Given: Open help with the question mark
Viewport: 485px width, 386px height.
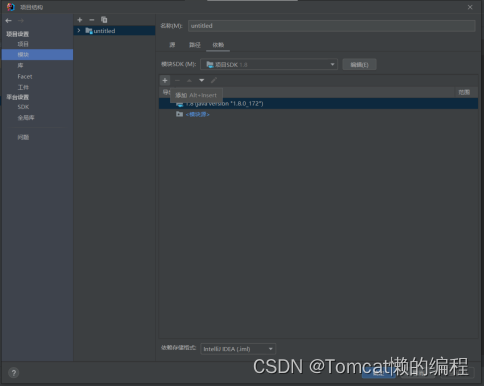Looking at the screenshot, I should pos(14,373).
